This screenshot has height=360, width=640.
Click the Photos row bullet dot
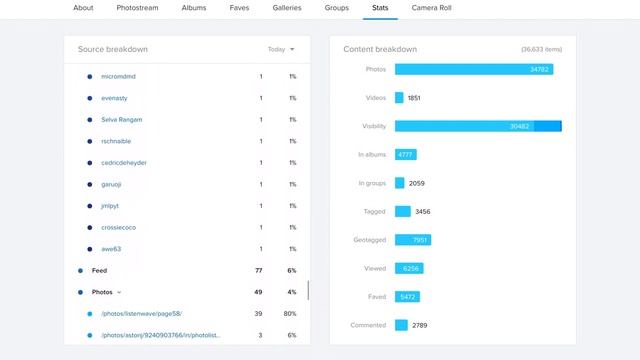pos(80,292)
